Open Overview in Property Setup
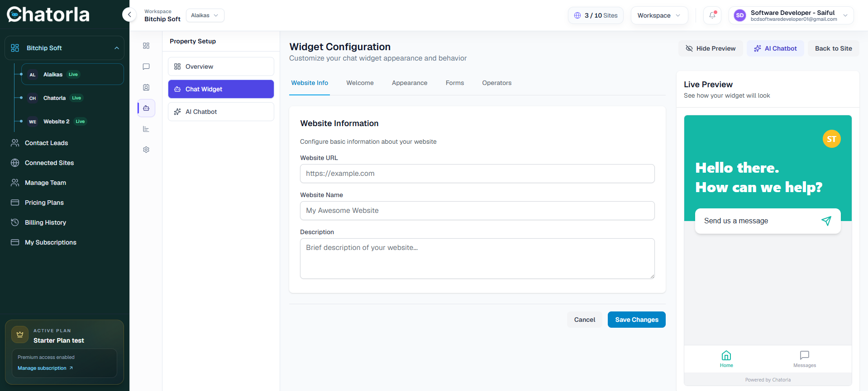 221,66
